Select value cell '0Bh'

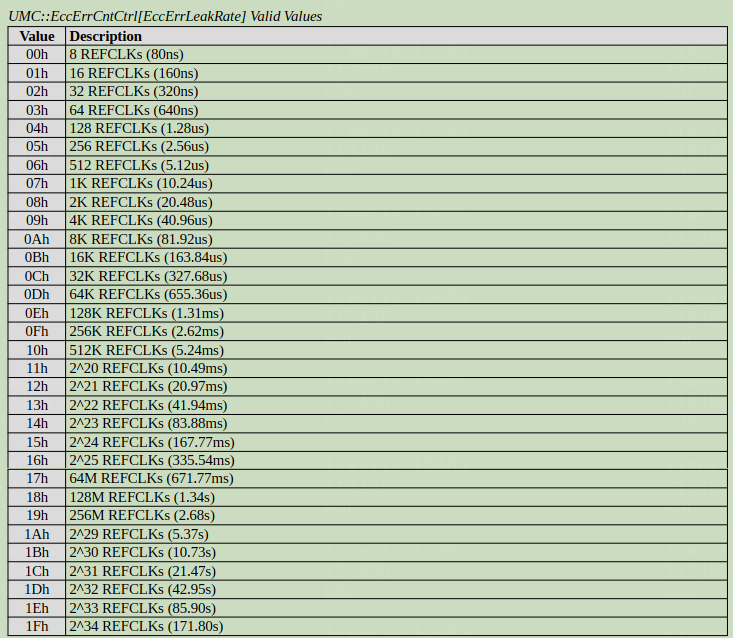[x=37, y=258]
